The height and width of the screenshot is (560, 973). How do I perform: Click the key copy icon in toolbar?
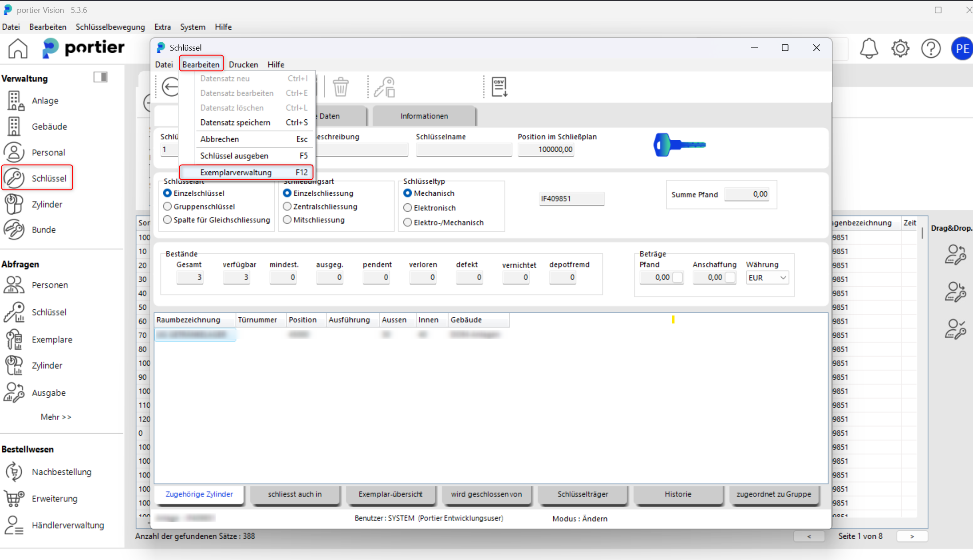coord(384,87)
